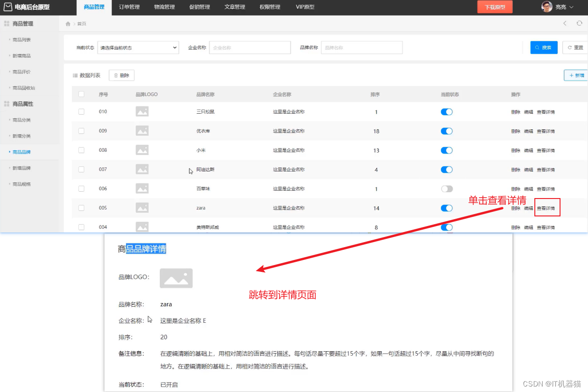Click the back arrow icon in breadcrumb bar
The height and width of the screenshot is (392, 588).
pos(565,23)
